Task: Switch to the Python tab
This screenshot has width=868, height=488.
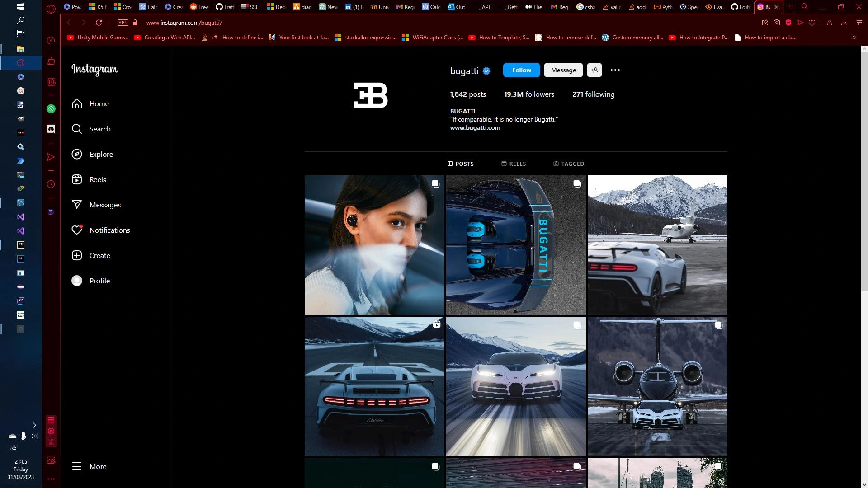Action: click(663, 7)
